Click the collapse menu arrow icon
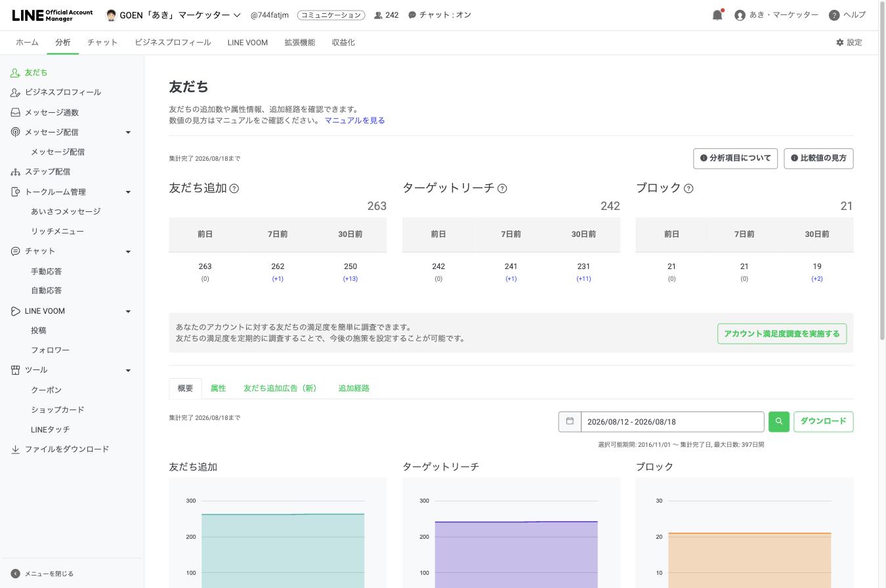This screenshot has height=588, width=886. click(x=16, y=574)
